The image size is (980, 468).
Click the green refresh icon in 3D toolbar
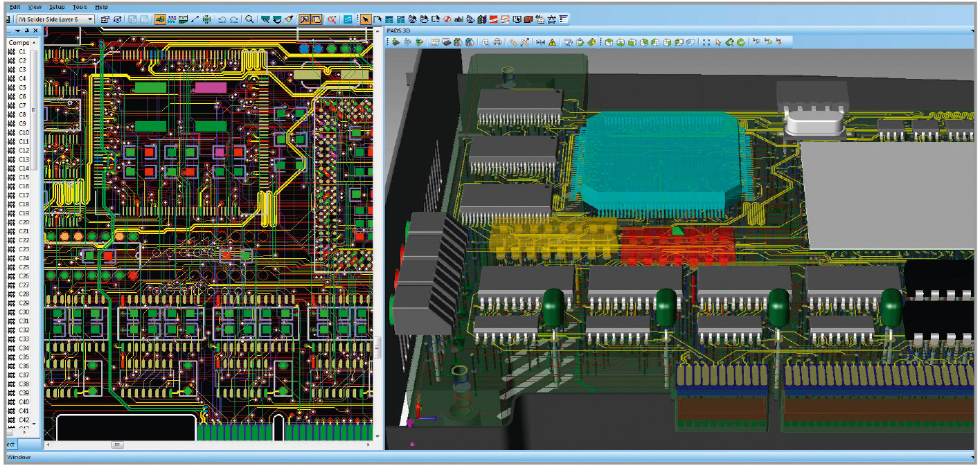click(x=740, y=42)
